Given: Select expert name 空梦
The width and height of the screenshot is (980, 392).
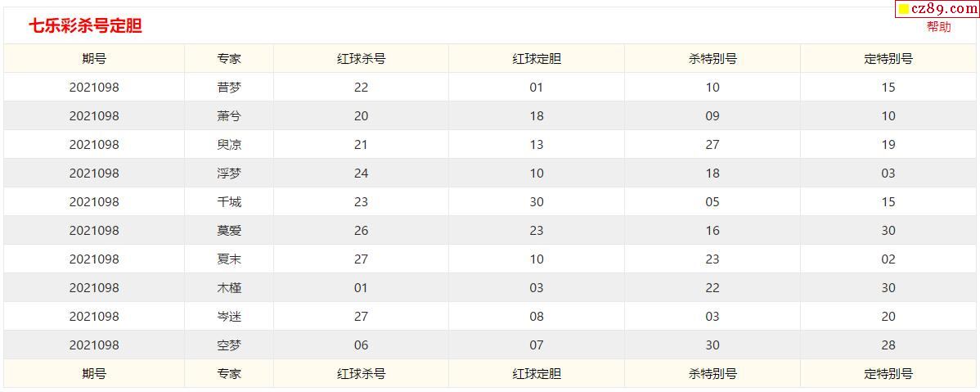Looking at the screenshot, I should (x=229, y=345).
